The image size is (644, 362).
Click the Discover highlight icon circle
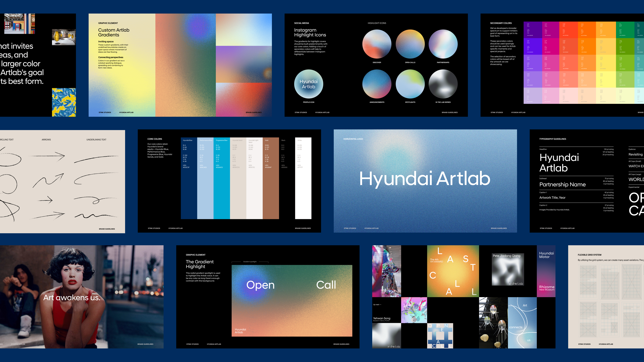click(x=377, y=44)
